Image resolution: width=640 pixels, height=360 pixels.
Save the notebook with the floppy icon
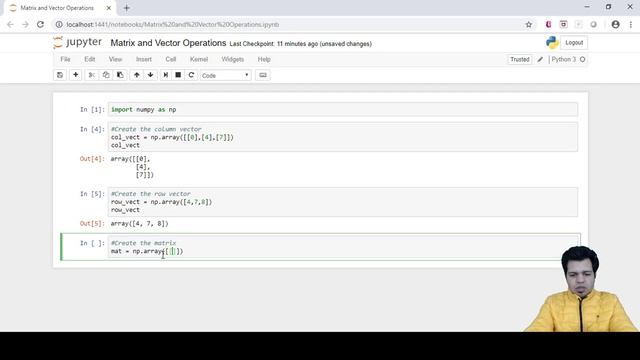60,75
